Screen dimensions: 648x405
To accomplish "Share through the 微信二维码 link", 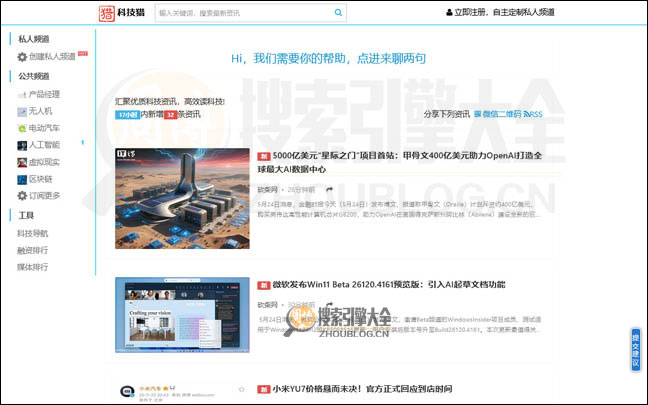I will pyautogui.click(x=498, y=114).
